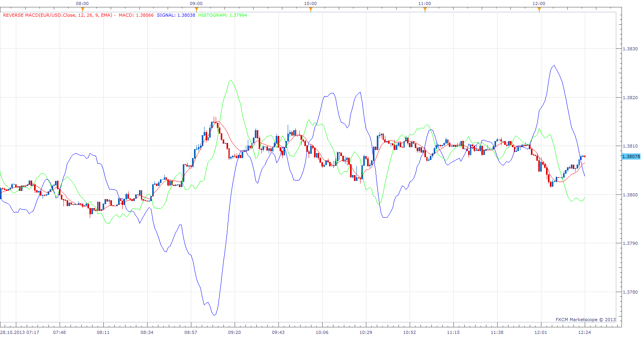Click the HISTOGRAM: 1.37994 value
This screenshot has height=337, width=644.
click(223, 15)
